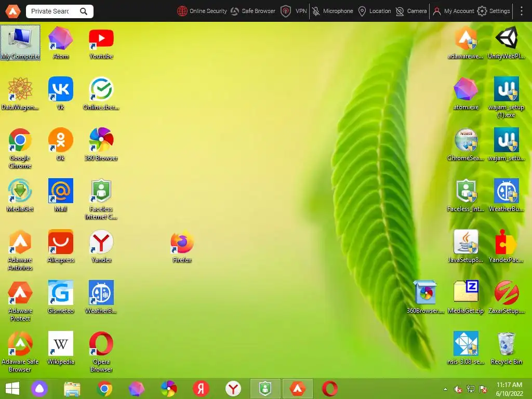Toggle Camera access in top bar
The height and width of the screenshot is (399, 532).
pos(411,11)
